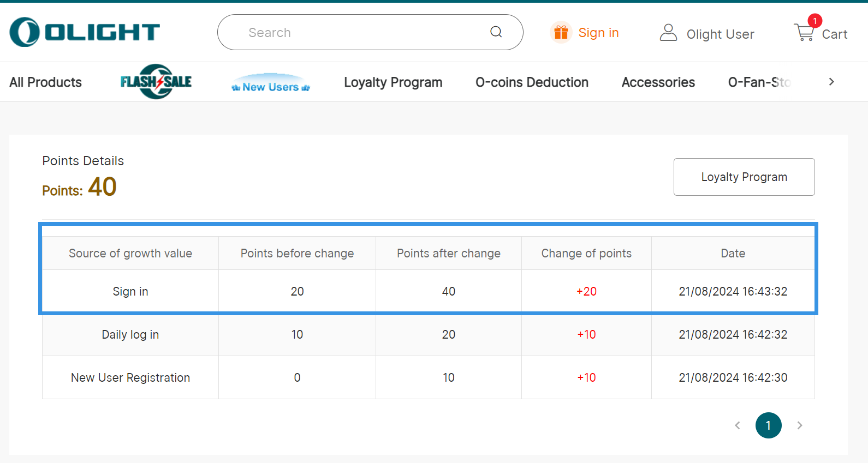The height and width of the screenshot is (463, 868).
Task: Click the orange Sign in link
Action: 598,33
